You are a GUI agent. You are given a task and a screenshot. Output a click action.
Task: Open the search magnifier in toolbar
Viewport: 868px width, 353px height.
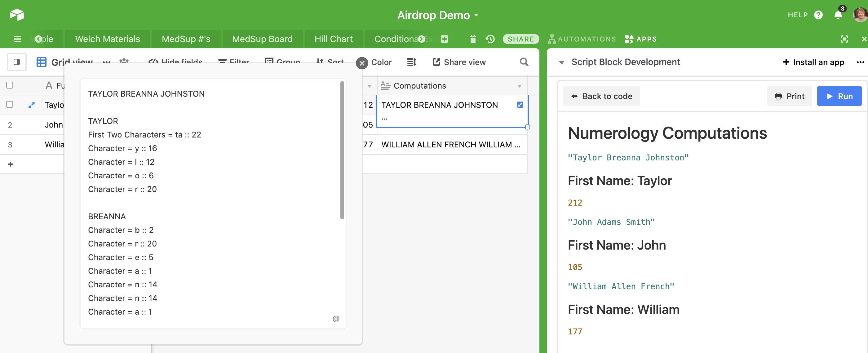tap(524, 62)
